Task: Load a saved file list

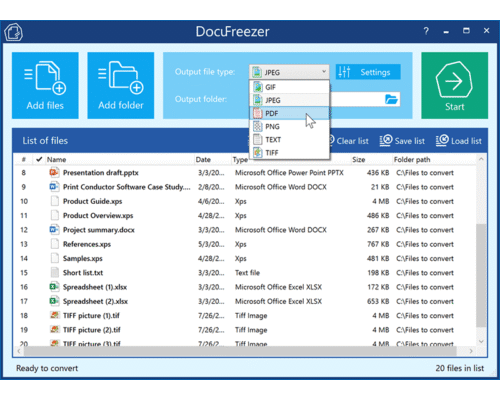Action: tap(459, 141)
